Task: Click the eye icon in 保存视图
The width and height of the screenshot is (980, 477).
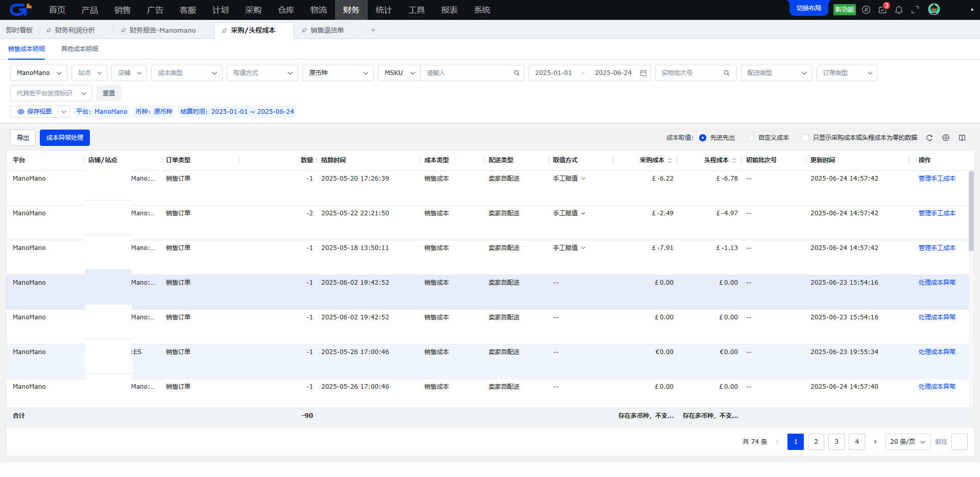Action: coord(21,112)
